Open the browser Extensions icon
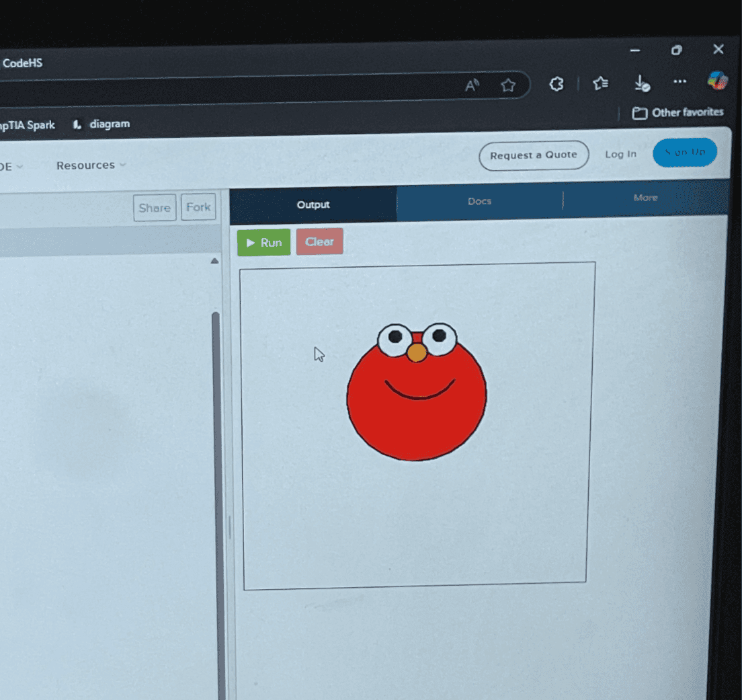Viewport: 742px width, 700px height. click(556, 84)
